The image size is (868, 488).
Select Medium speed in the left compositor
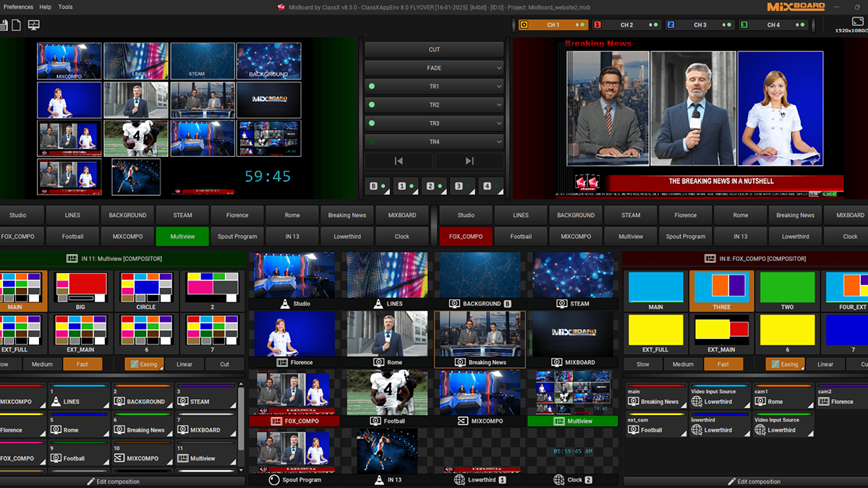pyautogui.click(x=42, y=364)
